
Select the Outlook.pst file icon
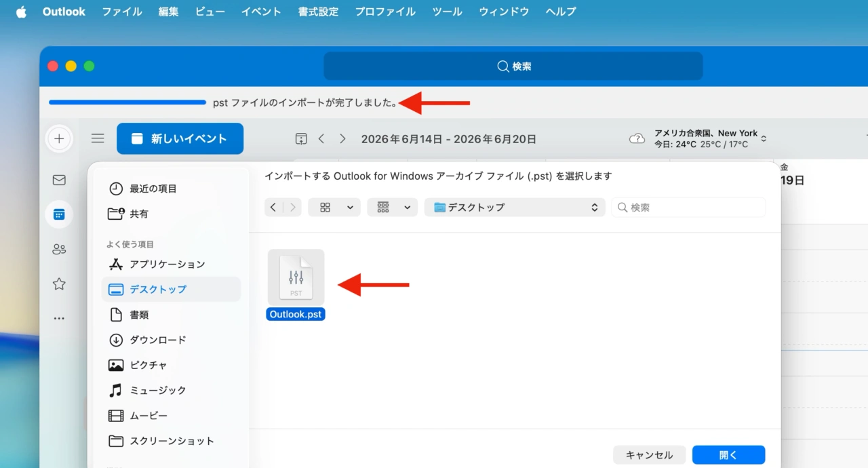(x=296, y=277)
